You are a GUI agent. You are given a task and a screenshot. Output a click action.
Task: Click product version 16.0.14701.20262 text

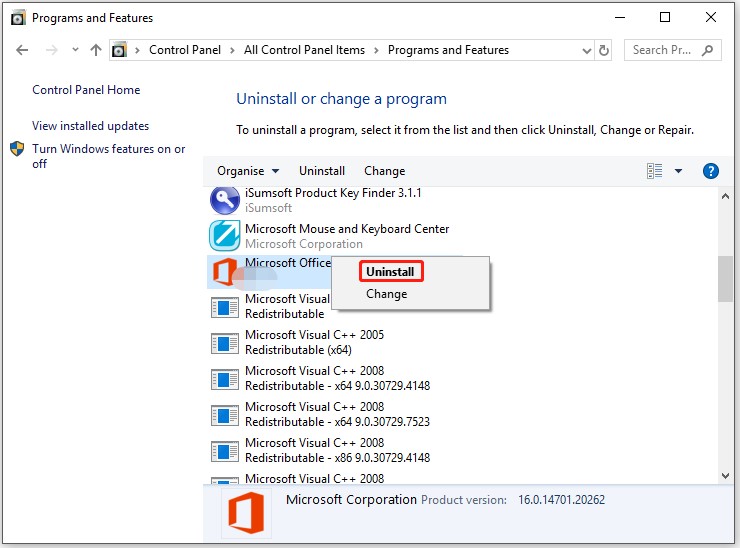[561, 500]
